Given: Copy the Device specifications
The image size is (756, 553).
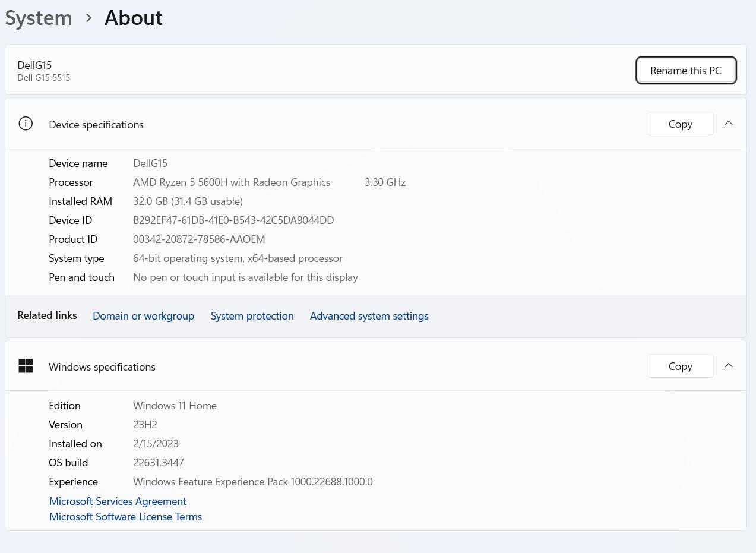Looking at the screenshot, I should (x=680, y=124).
